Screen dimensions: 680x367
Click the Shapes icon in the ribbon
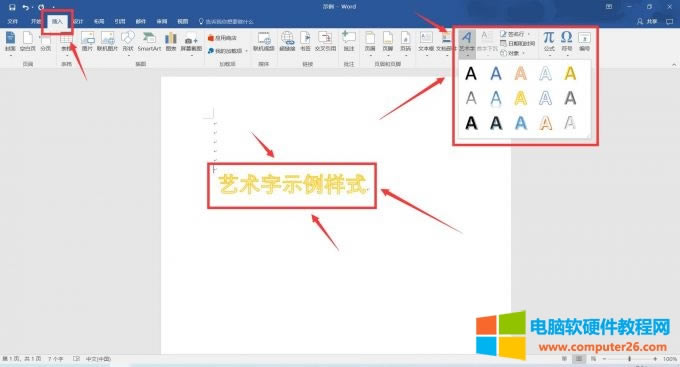click(128, 42)
